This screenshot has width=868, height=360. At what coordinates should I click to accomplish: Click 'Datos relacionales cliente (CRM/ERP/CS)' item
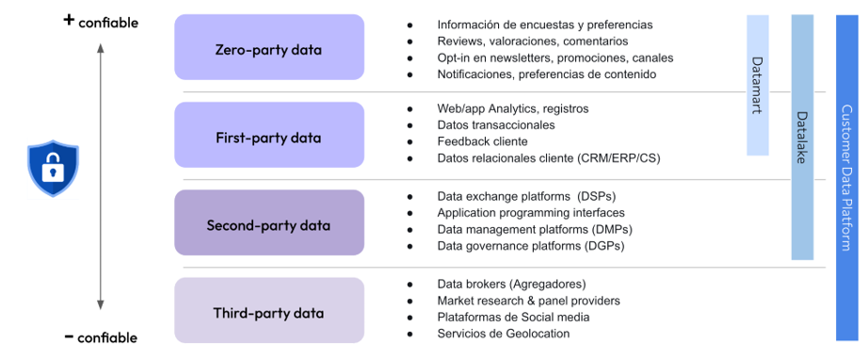point(549,158)
